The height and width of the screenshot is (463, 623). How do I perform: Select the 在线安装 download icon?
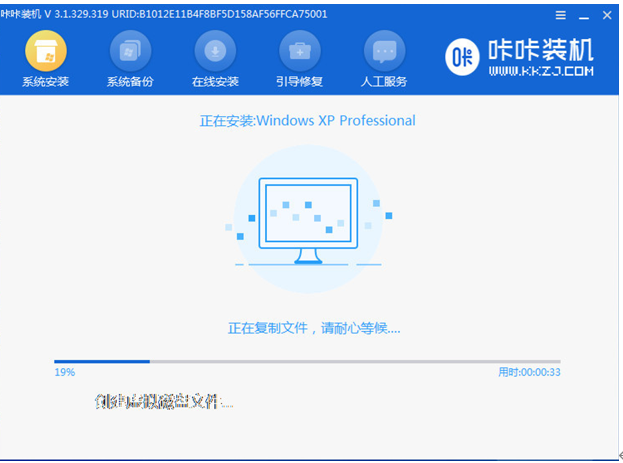pos(214,52)
